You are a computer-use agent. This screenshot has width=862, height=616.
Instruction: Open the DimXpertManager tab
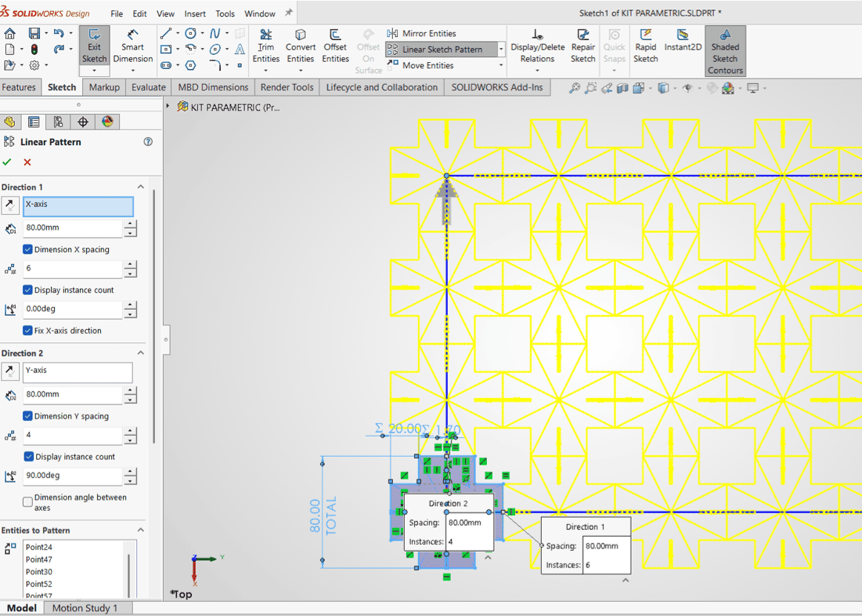(x=83, y=122)
